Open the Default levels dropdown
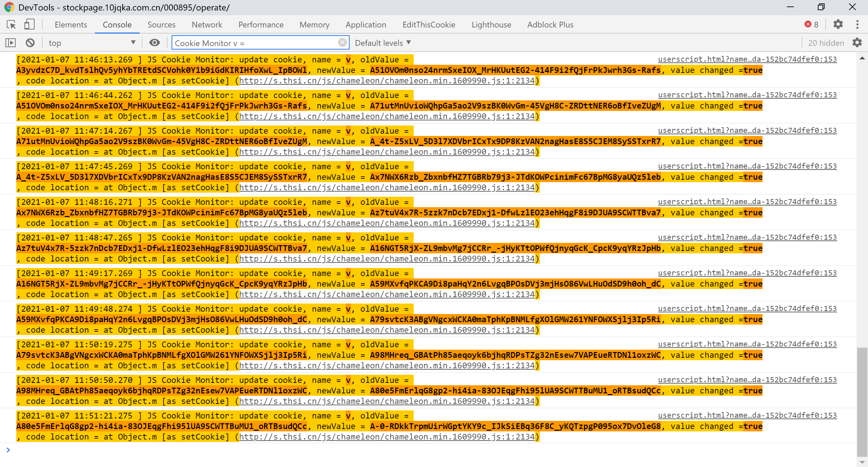This screenshot has height=467, width=868. point(382,43)
